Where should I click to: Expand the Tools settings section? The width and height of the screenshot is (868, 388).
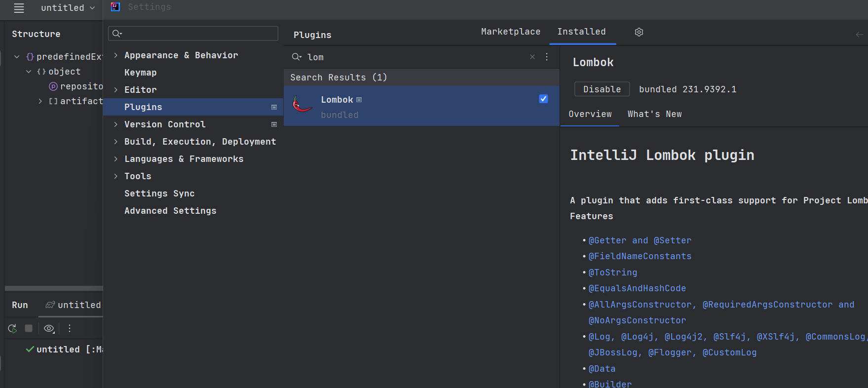[x=116, y=176]
